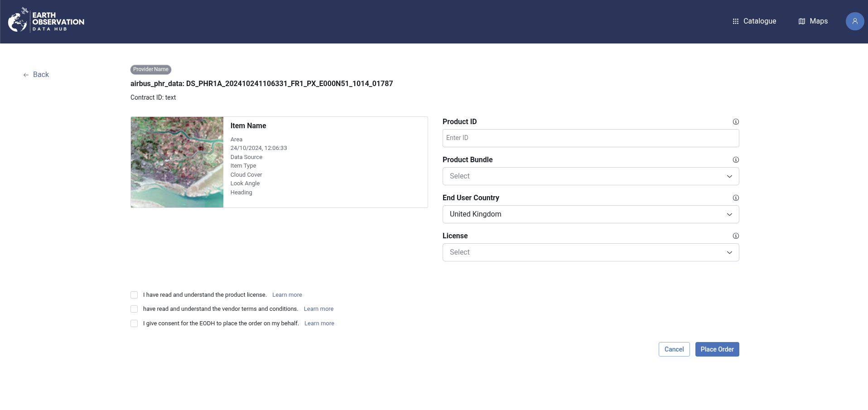The image size is (868, 410).
Task: Expand the License select dropdown
Action: [590, 252]
